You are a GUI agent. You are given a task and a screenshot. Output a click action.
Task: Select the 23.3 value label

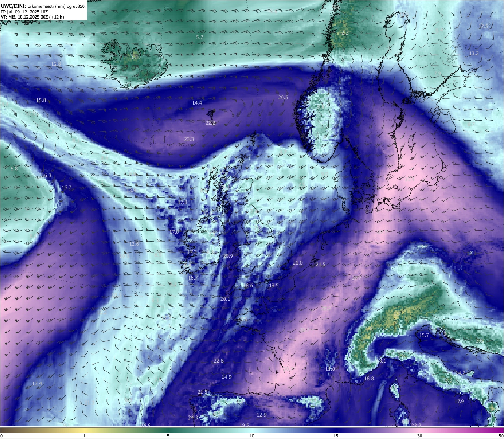[x=189, y=139]
